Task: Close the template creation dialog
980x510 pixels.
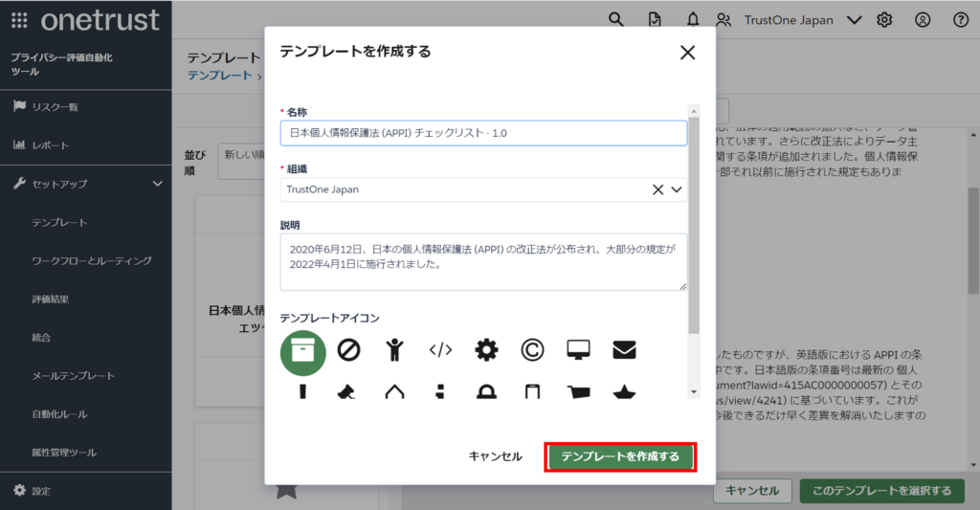Action: (687, 53)
